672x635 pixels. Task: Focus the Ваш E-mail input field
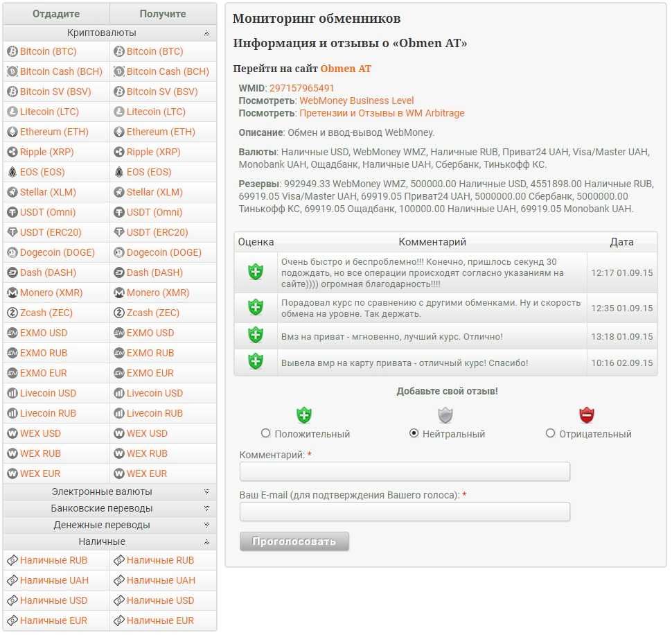[405, 512]
